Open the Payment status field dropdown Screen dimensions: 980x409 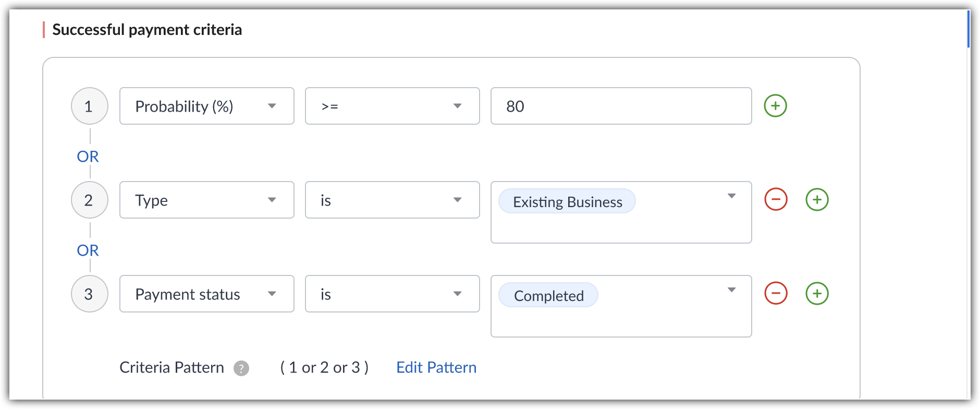pyautogui.click(x=206, y=294)
